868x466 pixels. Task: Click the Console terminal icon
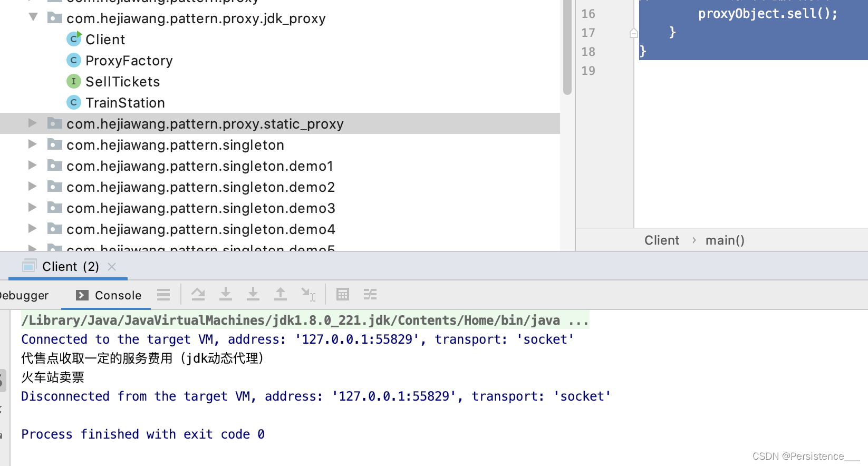pyautogui.click(x=82, y=295)
